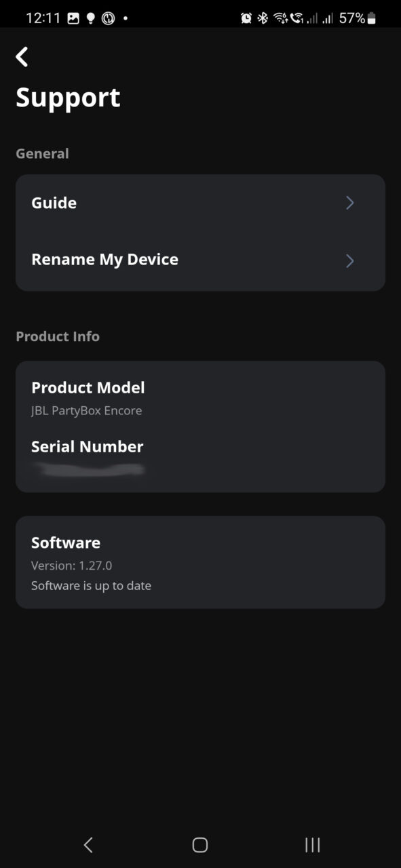This screenshot has width=401, height=868.
Task: Tap the Serial Number label
Action: pos(88,447)
